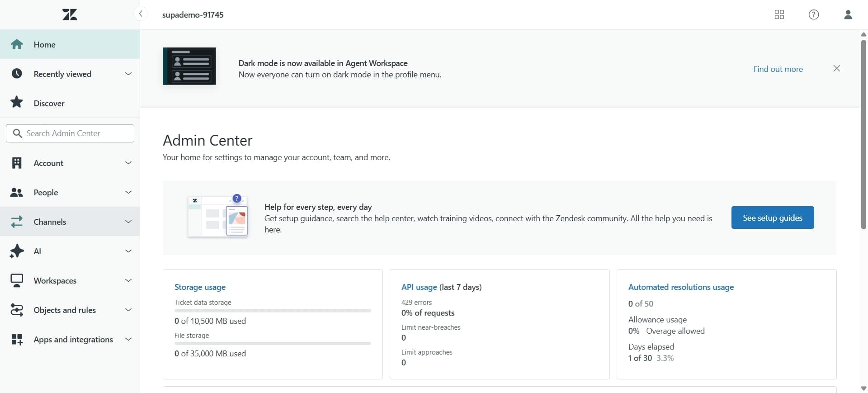The height and width of the screenshot is (393, 868).
Task: Expand the Recently viewed section
Action: (x=128, y=74)
